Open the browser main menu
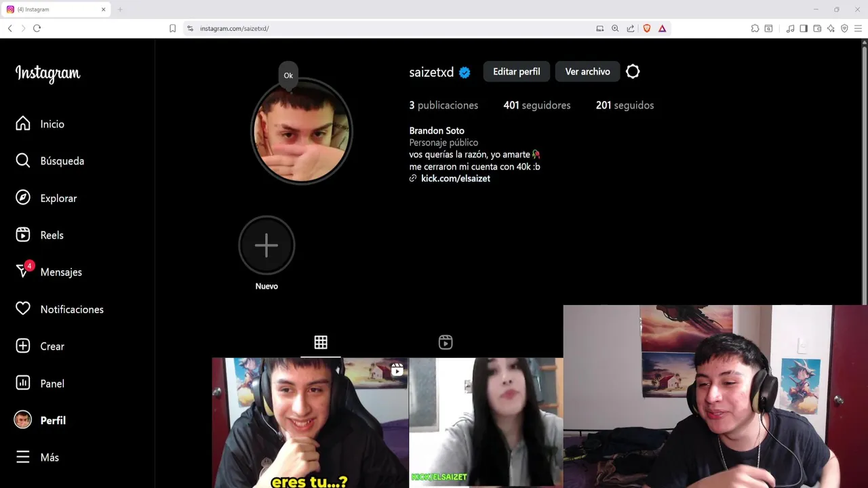 coord(858,28)
